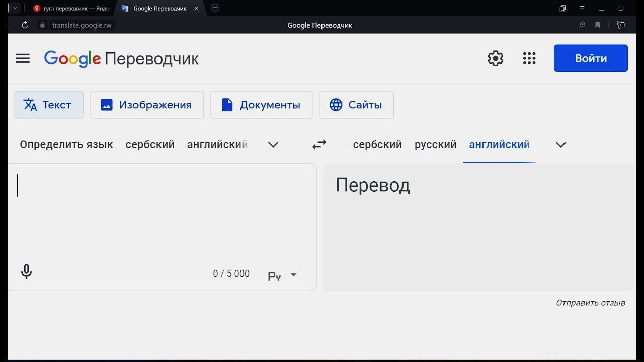
Task: Open the Ру input tools keyboard
Action: coord(274,276)
